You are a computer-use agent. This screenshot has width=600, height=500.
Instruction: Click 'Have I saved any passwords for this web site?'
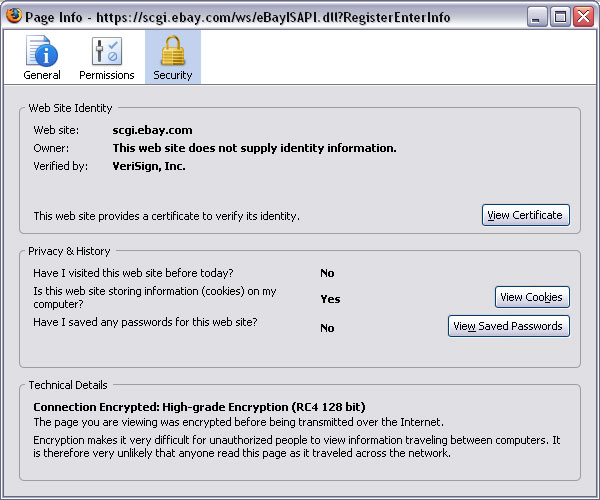coord(145,322)
